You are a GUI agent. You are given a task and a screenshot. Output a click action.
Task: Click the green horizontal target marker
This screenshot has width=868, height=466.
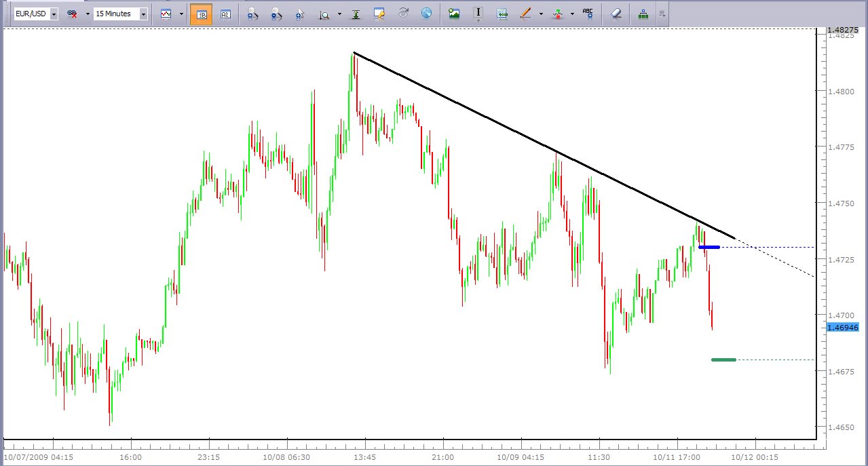tap(723, 360)
